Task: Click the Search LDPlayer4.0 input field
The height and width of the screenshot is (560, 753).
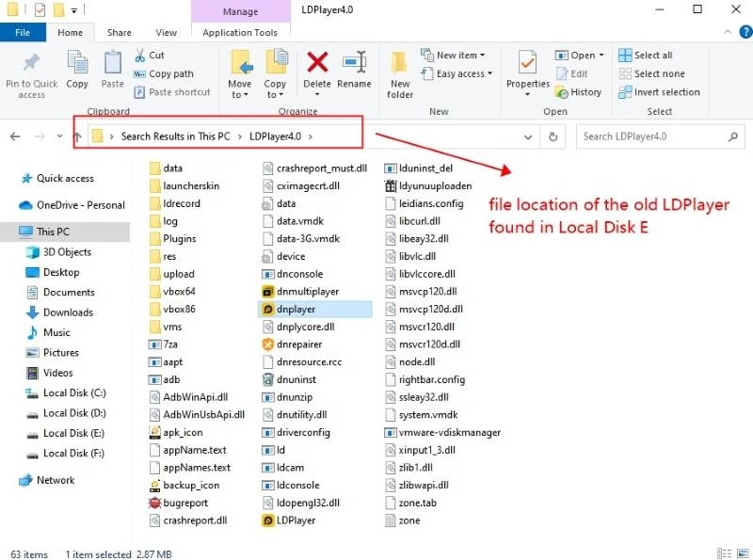Action: tap(651, 136)
